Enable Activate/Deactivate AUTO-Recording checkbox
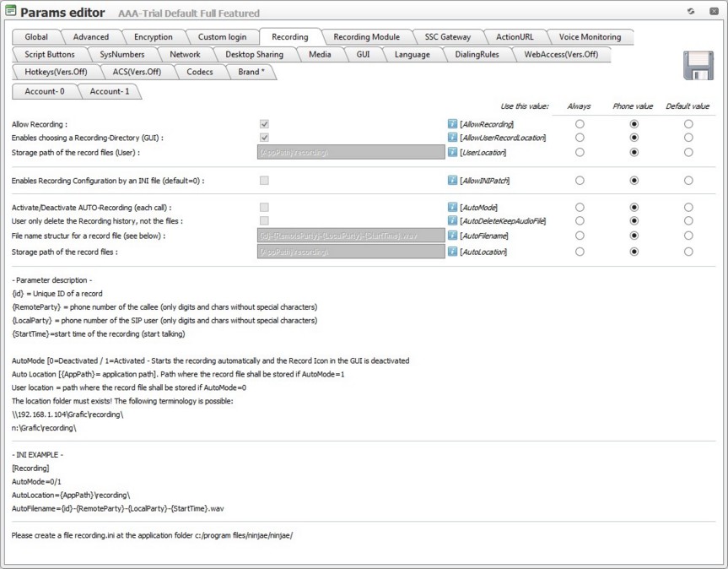 [265, 207]
